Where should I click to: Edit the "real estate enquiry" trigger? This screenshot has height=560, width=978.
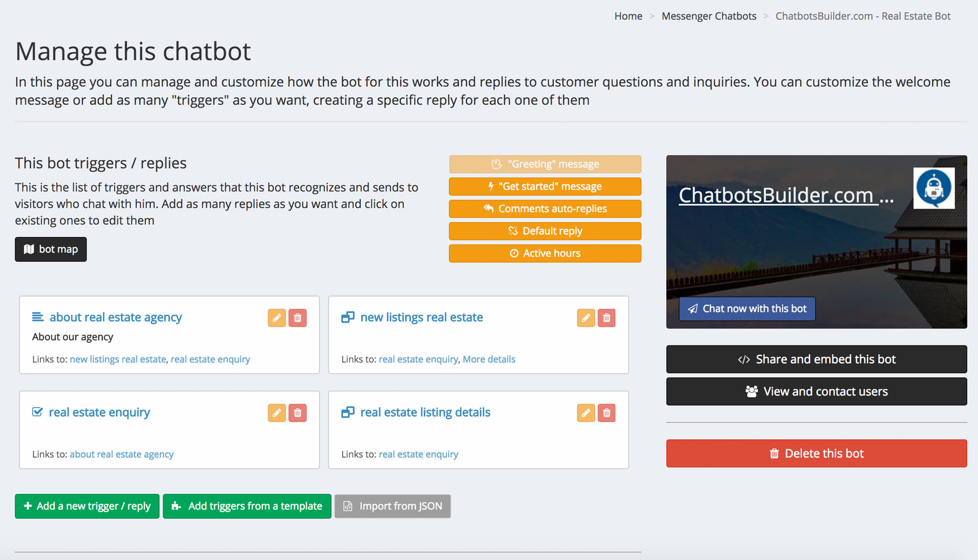coord(277,412)
